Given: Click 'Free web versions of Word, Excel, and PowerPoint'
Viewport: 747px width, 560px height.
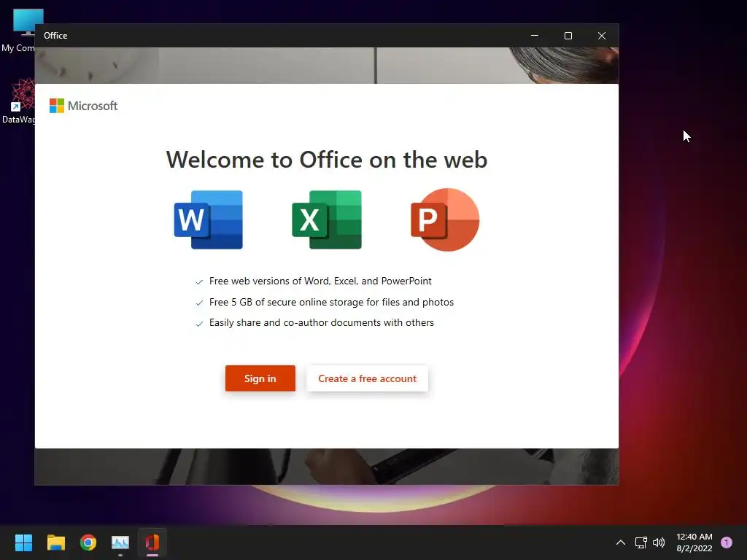Looking at the screenshot, I should click(x=320, y=281).
